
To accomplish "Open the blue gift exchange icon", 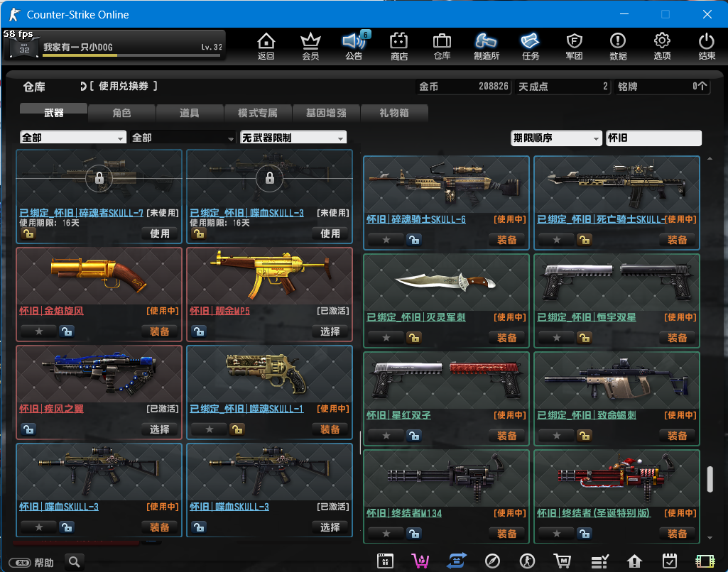I will (x=457, y=561).
